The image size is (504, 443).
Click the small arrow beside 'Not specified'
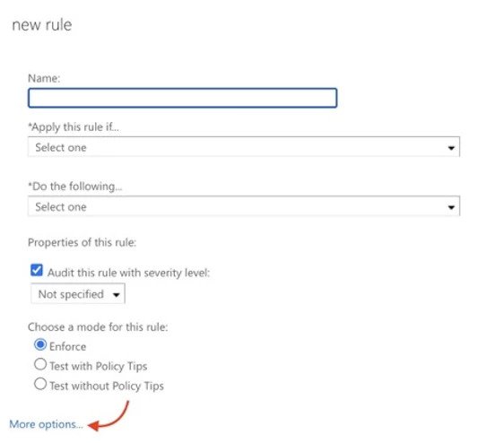tap(117, 294)
